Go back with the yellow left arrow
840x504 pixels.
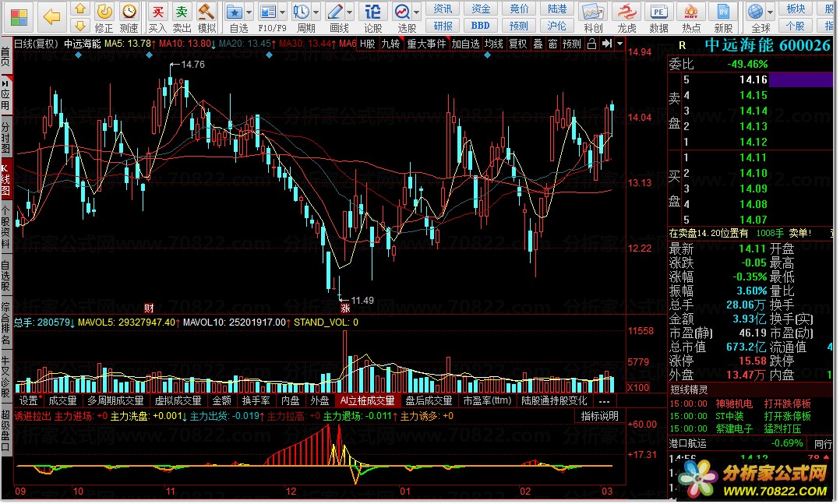[52, 16]
